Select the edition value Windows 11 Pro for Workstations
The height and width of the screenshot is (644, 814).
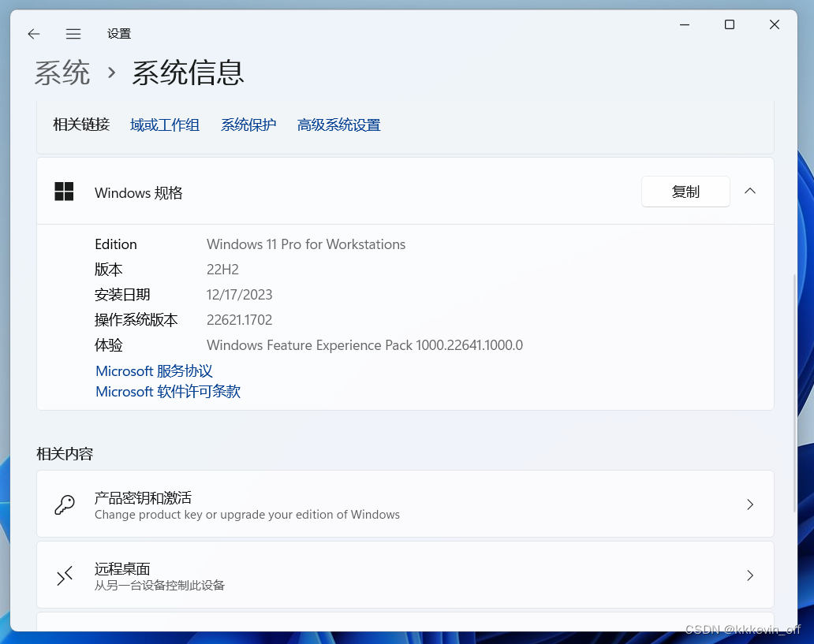[306, 244]
